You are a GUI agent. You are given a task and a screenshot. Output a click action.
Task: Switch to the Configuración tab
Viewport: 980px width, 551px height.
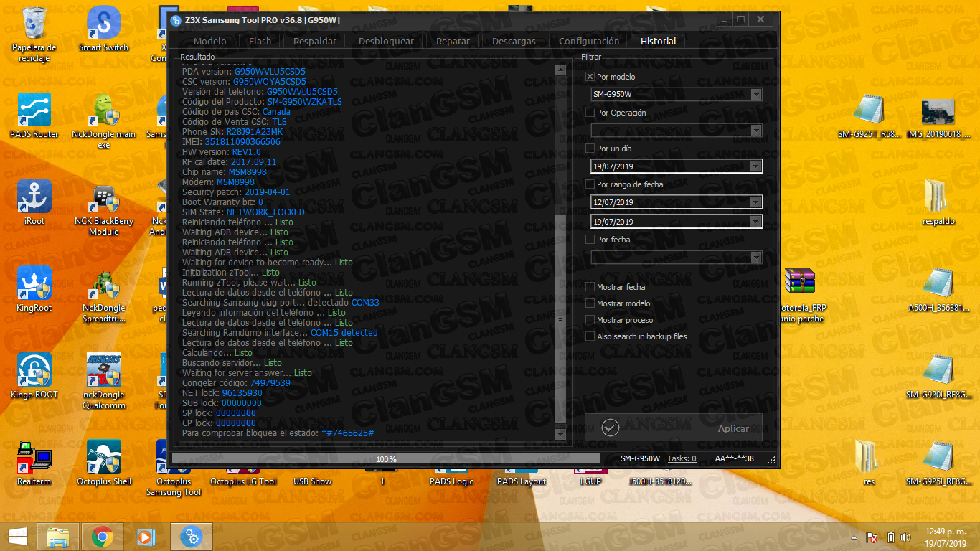589,42
